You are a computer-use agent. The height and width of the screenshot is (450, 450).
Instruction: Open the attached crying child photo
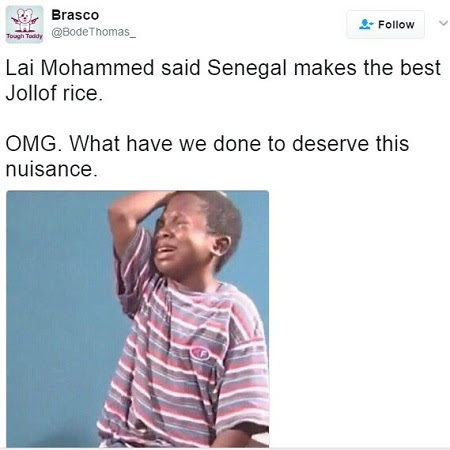point(138,319)
